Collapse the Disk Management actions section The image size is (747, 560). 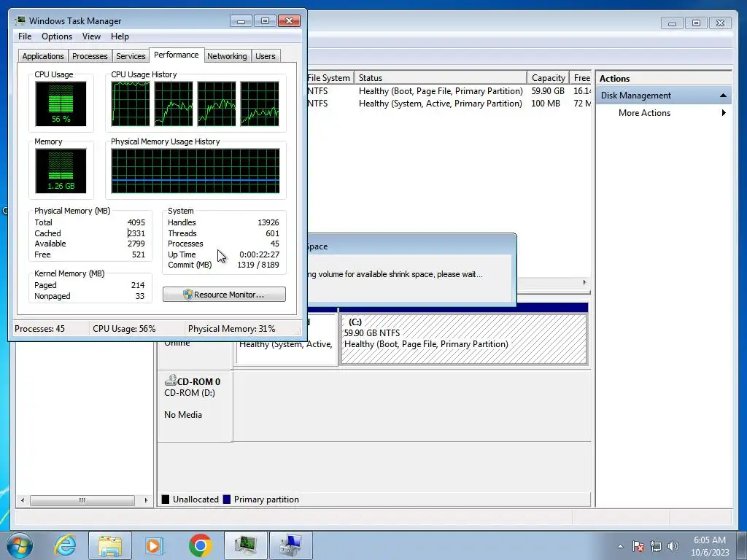(x=723, y=96)
